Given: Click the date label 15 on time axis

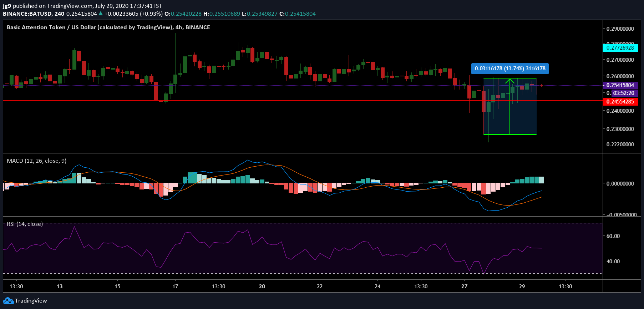Looking at the screenshot, I should (117, 287).
